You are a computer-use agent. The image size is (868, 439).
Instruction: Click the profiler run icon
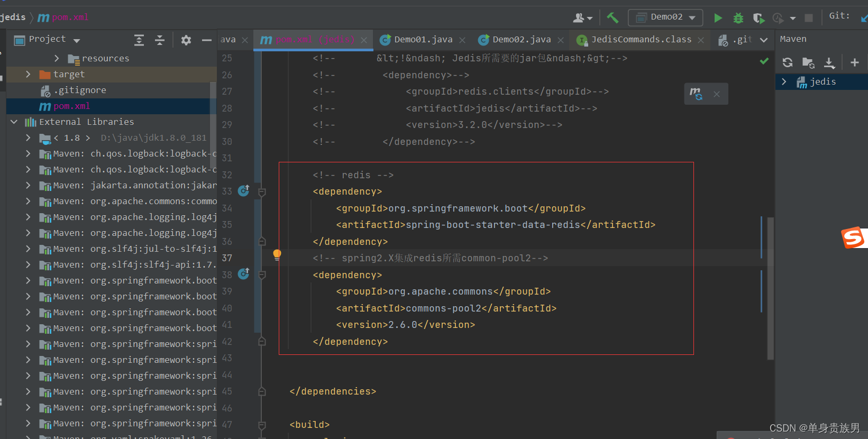click(x=778, y=18)
